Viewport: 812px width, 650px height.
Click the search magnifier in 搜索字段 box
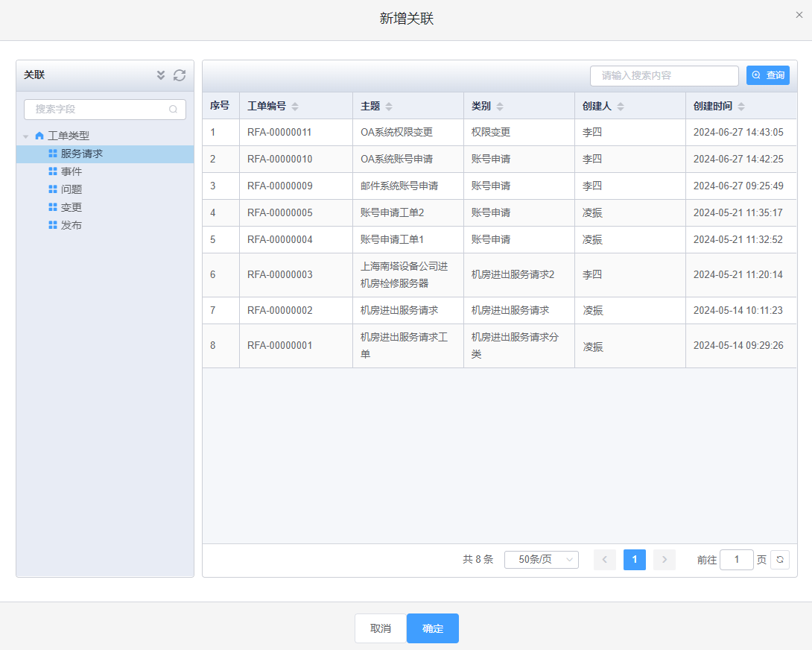point(173,110)
